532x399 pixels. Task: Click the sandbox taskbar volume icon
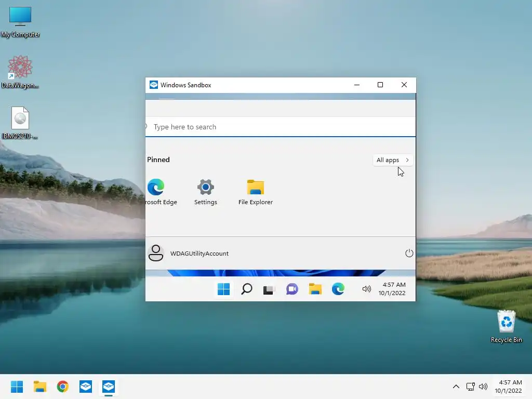click(x=366, y=289)
